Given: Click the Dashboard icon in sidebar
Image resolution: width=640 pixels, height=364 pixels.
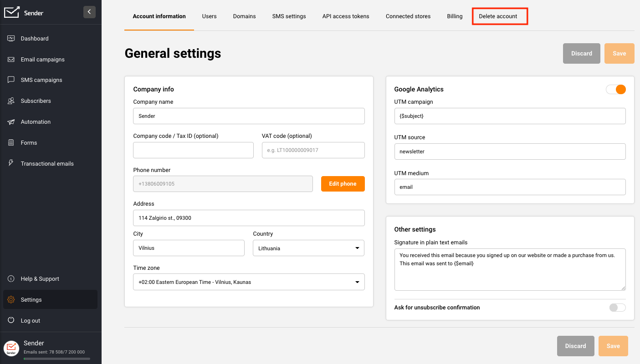Looking at the screenshot, I should 11,39.
